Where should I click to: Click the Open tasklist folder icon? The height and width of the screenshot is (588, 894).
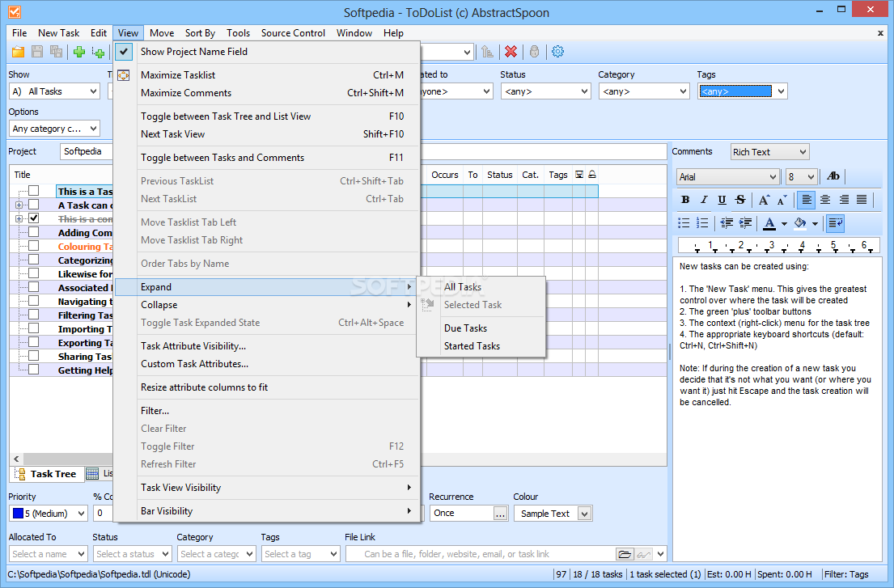pos(19,52)
